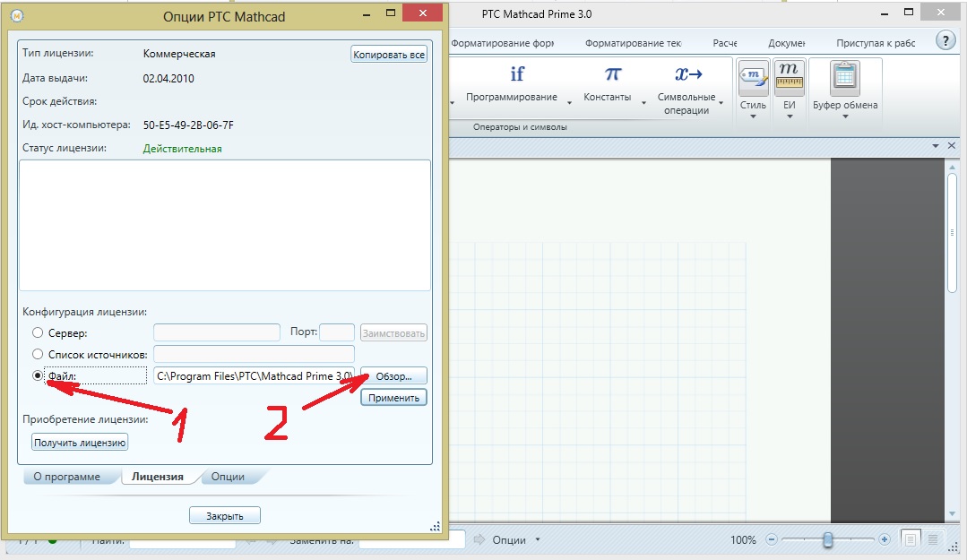Expand the Опции find options dropdown
The image size is (967, 560).
pyautogui.click(x=538, y=539)
